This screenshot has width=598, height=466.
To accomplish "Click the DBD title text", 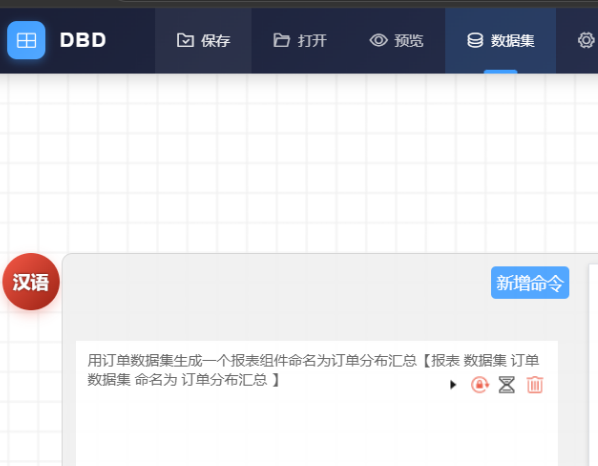I will (83, 40).
